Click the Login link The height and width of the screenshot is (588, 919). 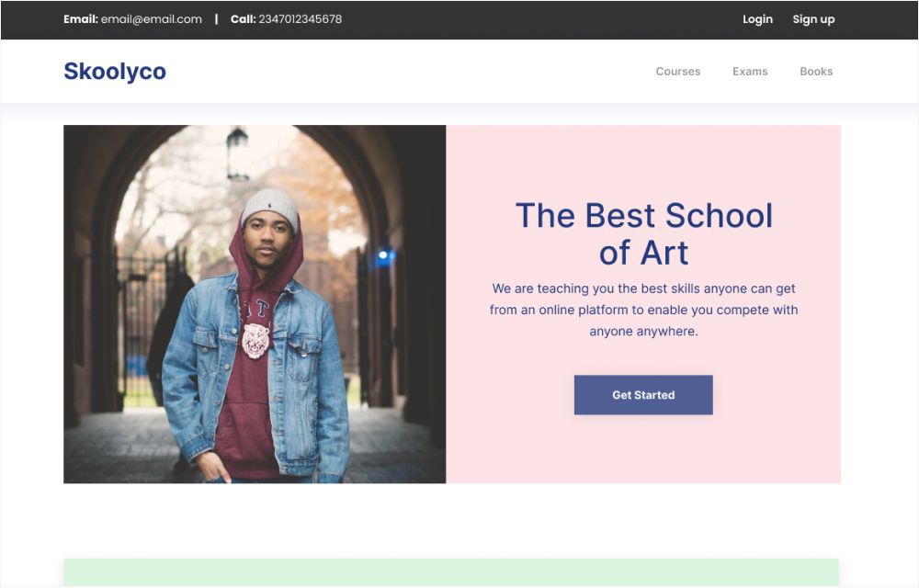[x=757, y=19]
